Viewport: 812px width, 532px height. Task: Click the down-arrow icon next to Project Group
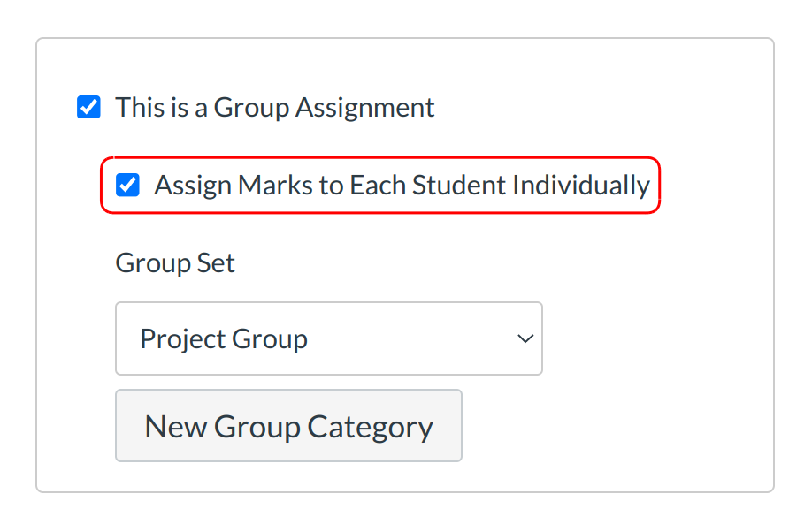[x=525, y=338]
